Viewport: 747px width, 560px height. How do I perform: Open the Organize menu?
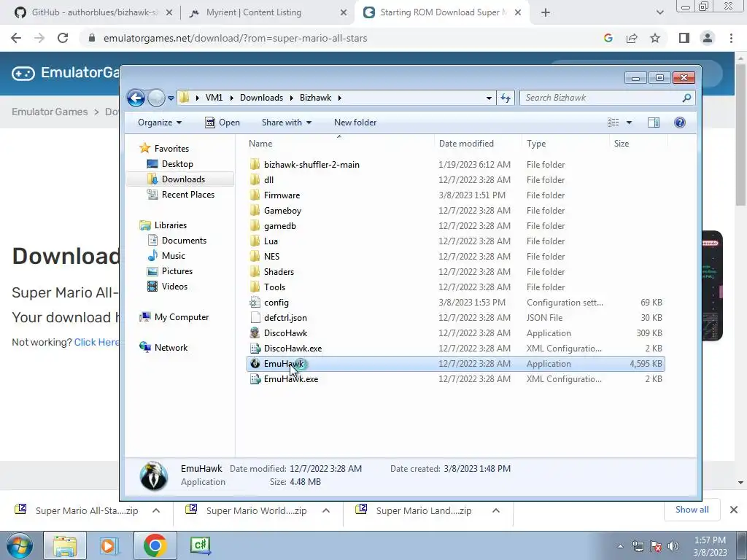160,122
